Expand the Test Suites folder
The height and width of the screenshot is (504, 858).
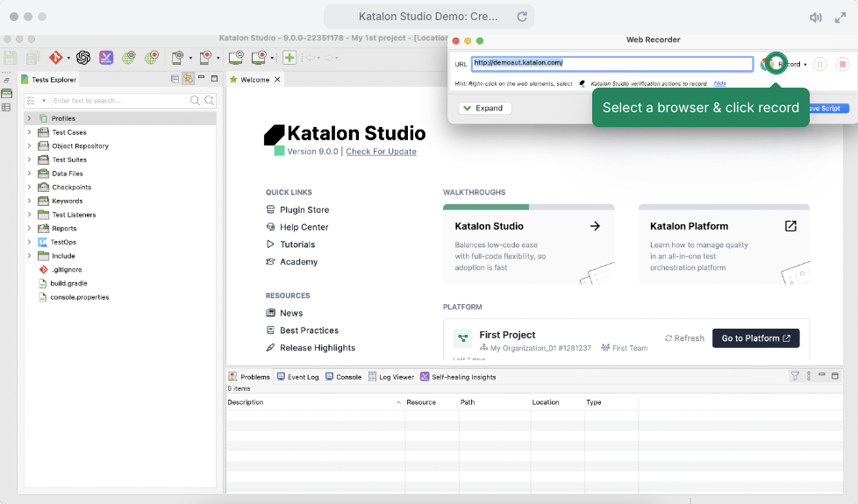coord(29,160)
